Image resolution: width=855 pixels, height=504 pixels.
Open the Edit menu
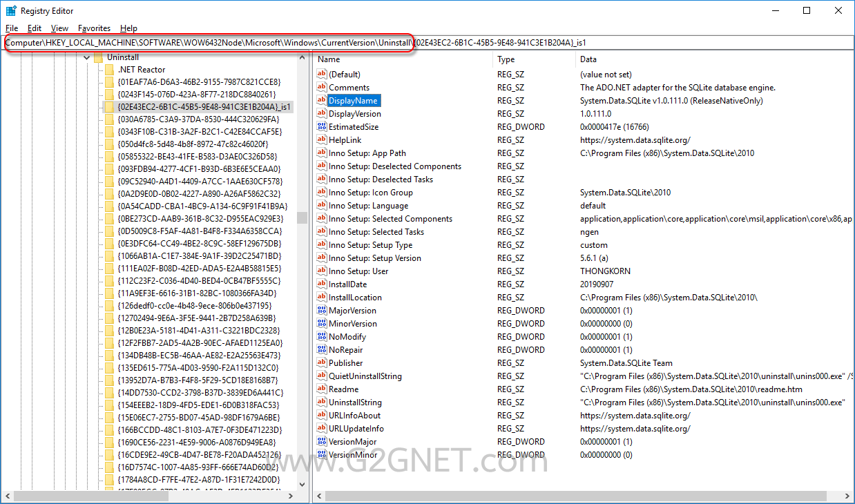(x=35, y=28)
